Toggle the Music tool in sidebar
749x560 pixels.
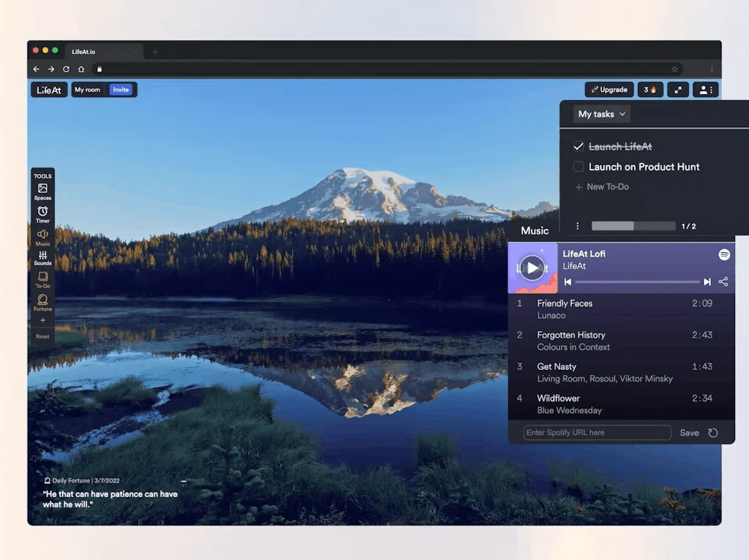pyautogui.click(x=42, y=236)
